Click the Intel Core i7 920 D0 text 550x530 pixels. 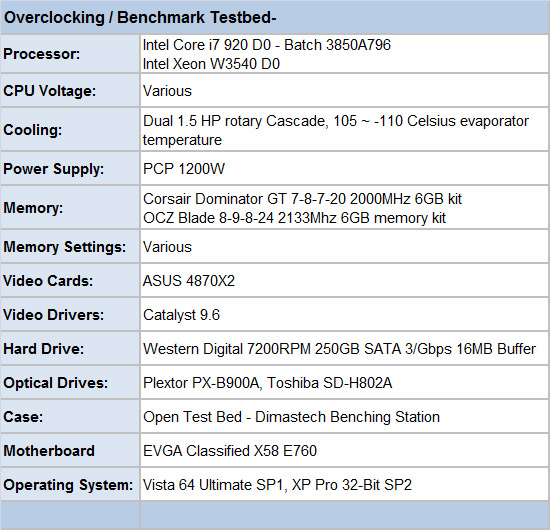(207, 45)
